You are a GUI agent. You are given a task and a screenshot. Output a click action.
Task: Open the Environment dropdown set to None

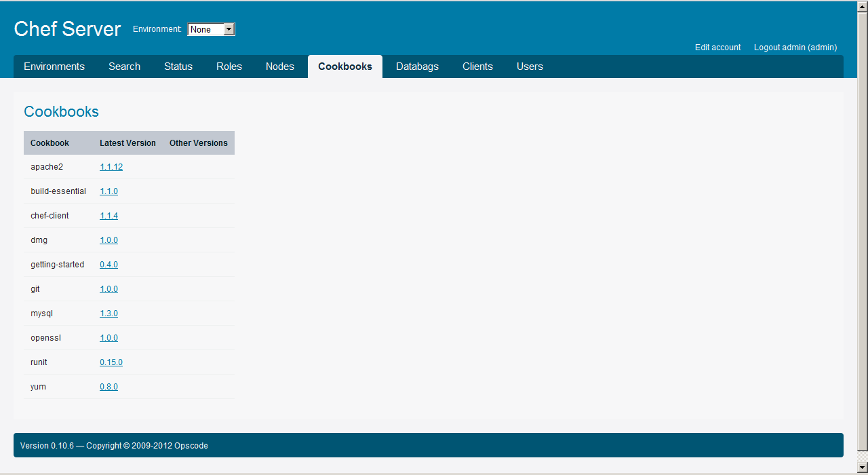coord(211,29)
